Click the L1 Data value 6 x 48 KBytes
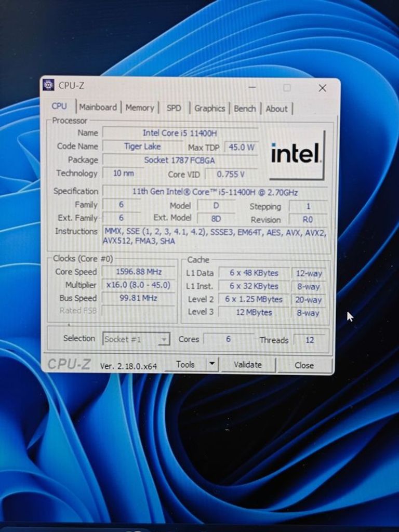The width and height of the screenshot is (399, 532). point(254,273)
